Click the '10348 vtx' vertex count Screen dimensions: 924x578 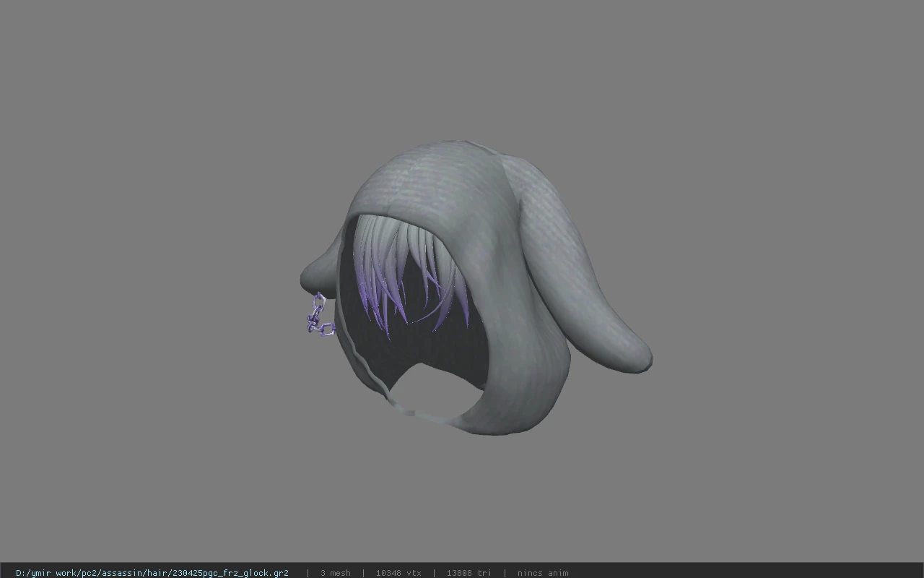(x=398, y=573)
